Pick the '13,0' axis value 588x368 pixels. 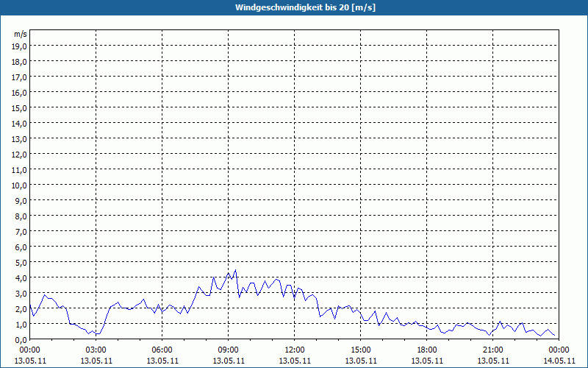[x=21, y=139]
